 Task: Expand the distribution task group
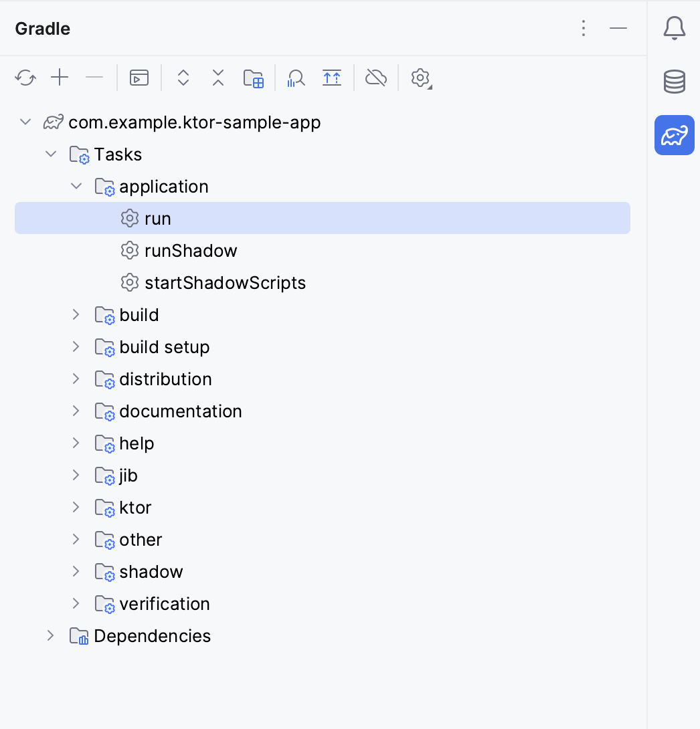pyautogui.click(x=76, y=379)
